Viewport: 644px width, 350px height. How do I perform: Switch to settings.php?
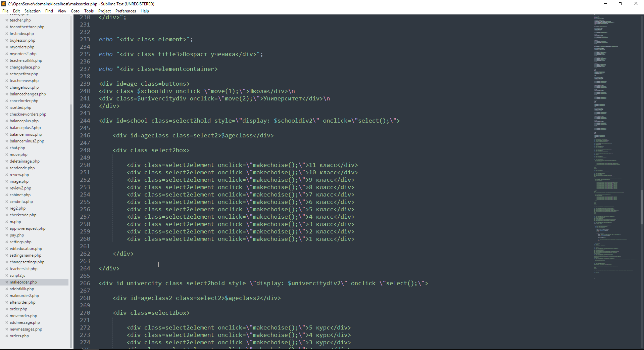pos(20,242)
